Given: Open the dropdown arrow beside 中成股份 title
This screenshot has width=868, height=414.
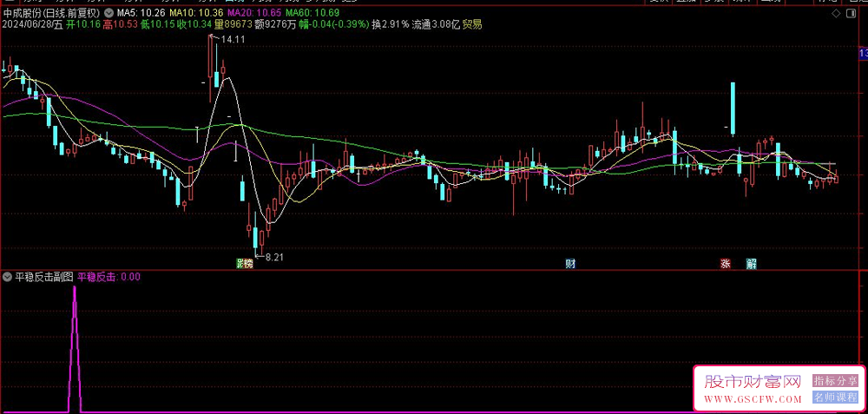Looking at the screenshot, I should point(108,13).
